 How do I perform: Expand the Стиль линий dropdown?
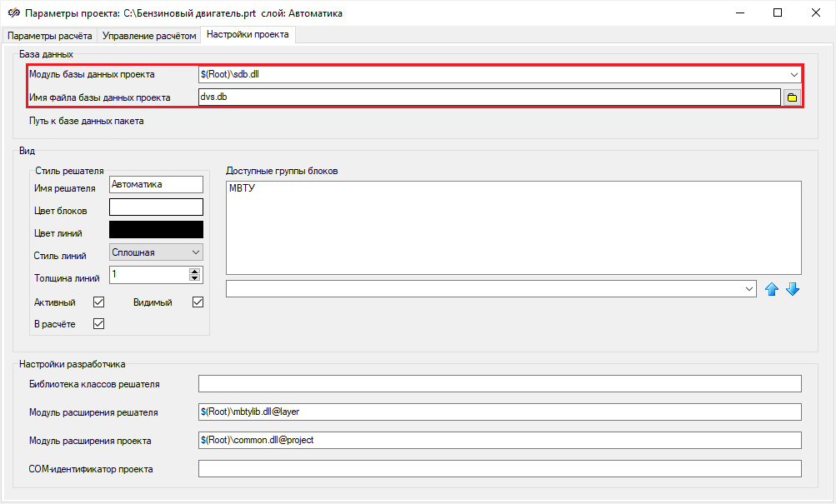click(x=156, y=252)
